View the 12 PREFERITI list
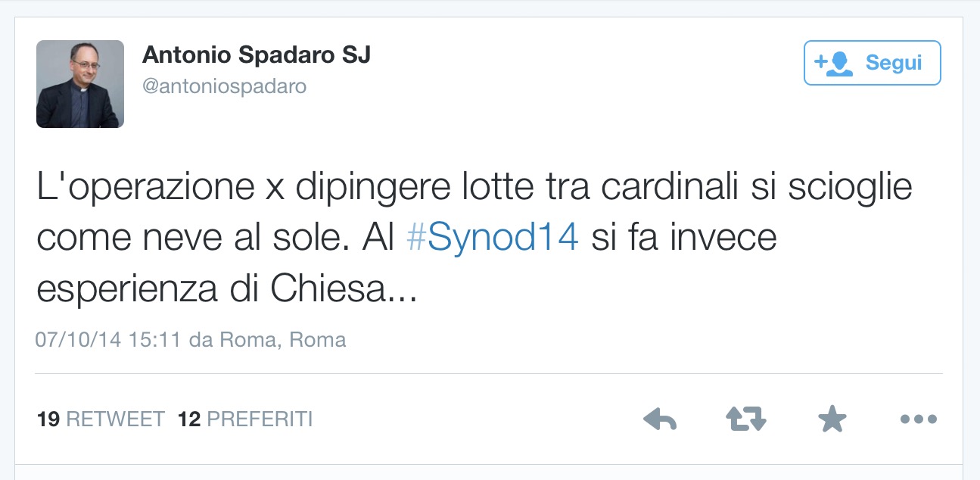Viewport: 980px width, 480px height. pos(245,419)
